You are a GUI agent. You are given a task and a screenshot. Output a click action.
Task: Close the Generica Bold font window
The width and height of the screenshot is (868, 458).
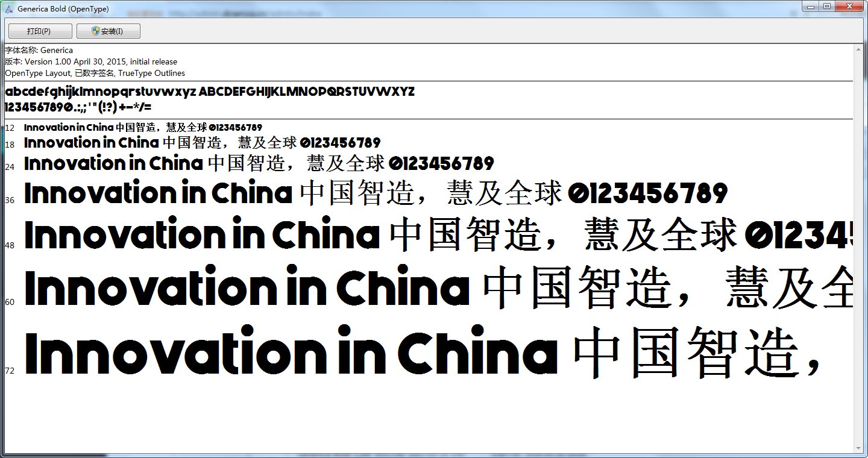849,6
